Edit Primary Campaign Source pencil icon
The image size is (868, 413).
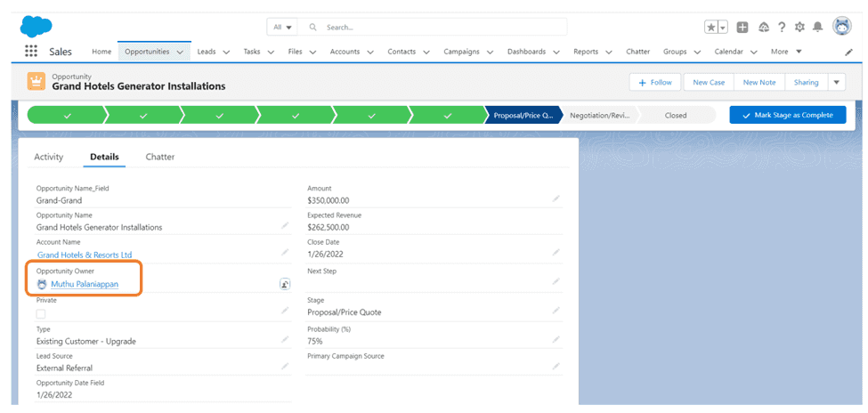click(x=556, y=366)
